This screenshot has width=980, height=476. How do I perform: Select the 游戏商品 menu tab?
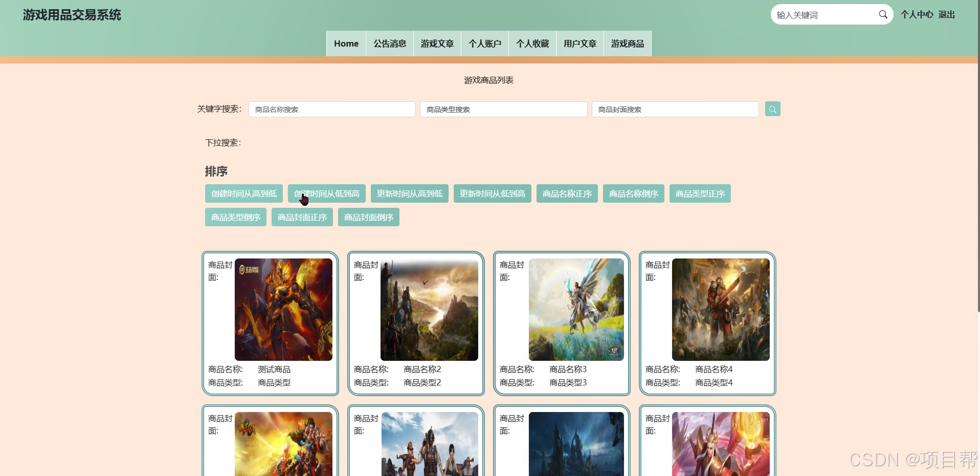coord(628,44)
